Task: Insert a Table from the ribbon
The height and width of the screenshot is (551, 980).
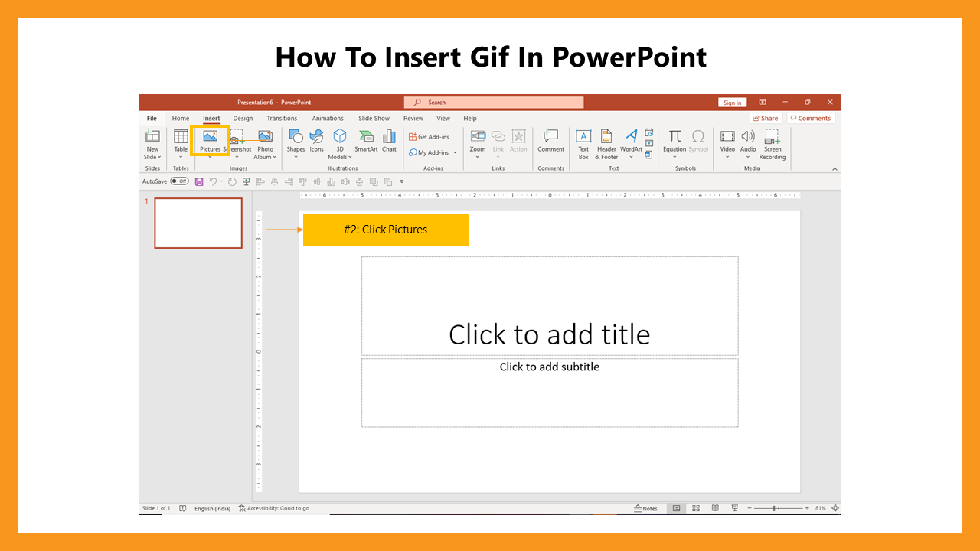Action: pyautogui.click(x=181, y=144)
